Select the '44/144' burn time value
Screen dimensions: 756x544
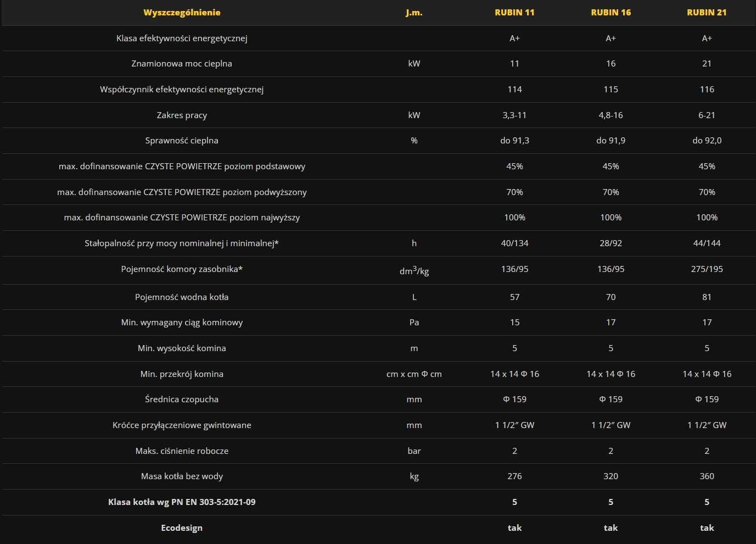(707, 243)
